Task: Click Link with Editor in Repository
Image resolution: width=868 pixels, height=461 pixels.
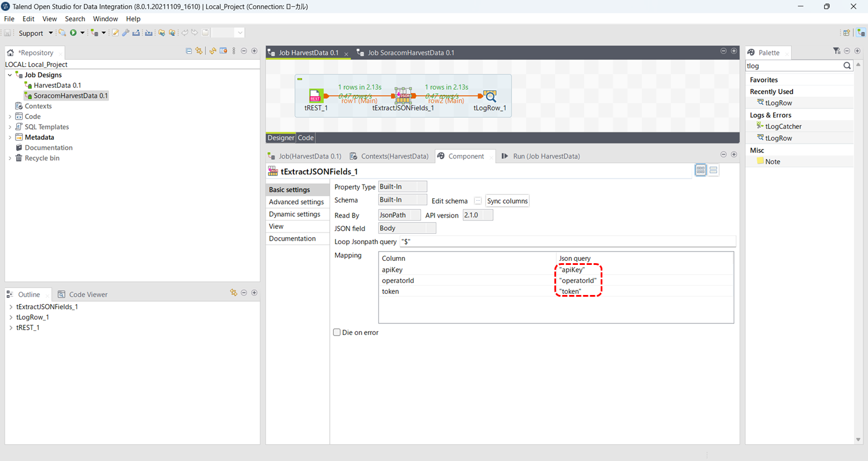Action: 198,51
